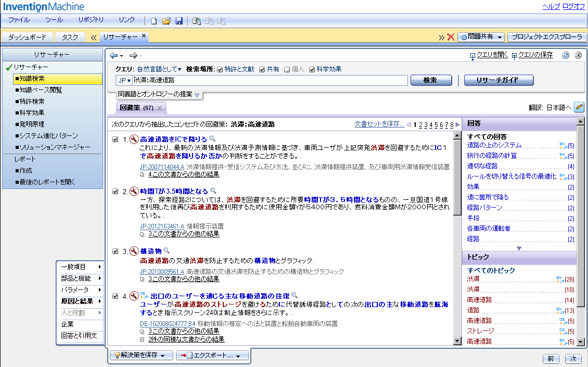
Task: Open the JP language dropdown
Action: pos(124,80)
